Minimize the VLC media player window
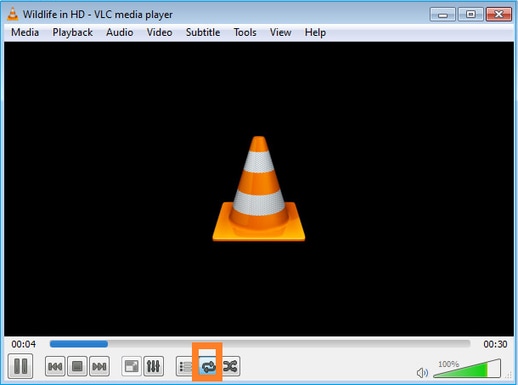 pos(442,15)
